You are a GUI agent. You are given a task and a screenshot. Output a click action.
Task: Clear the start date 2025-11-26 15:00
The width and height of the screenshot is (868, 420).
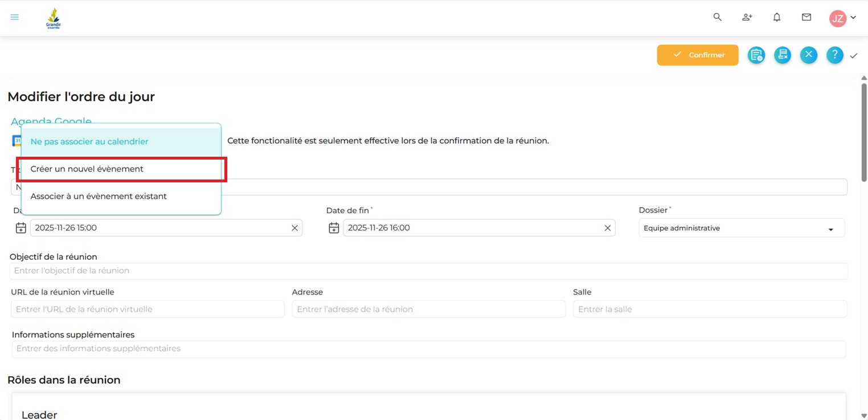click(x=294, y=228)
